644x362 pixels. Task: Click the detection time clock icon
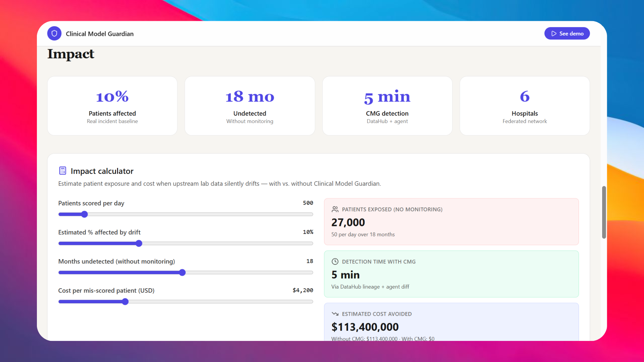point(335,262)
